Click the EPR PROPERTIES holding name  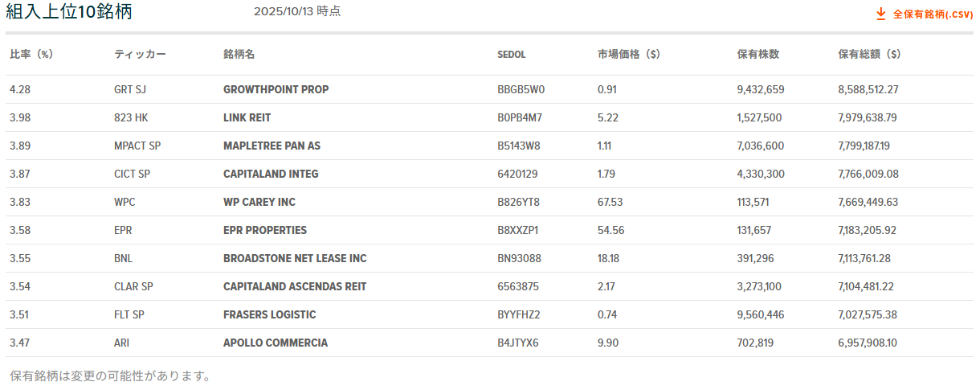point(265,230)
